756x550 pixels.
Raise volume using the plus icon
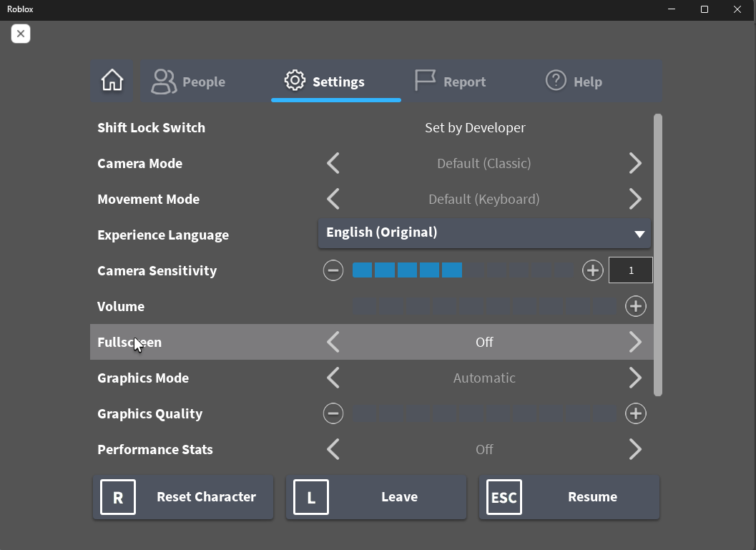point(635,306)
